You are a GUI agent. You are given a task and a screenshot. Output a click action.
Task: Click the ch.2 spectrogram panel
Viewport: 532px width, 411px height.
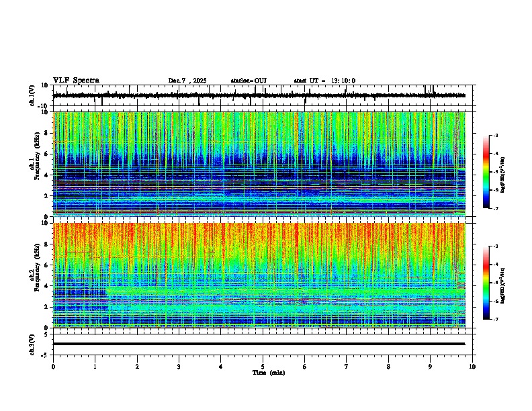tap(259, 275)
